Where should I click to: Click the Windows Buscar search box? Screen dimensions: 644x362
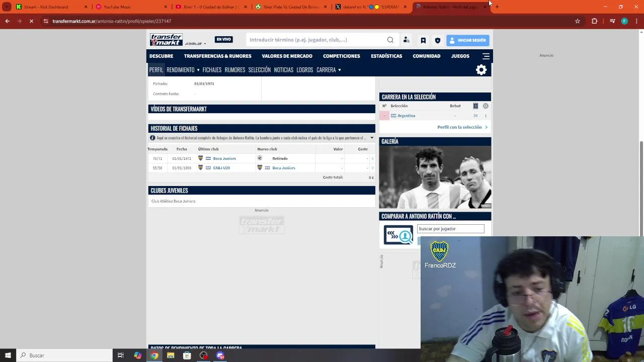[64, 355]
